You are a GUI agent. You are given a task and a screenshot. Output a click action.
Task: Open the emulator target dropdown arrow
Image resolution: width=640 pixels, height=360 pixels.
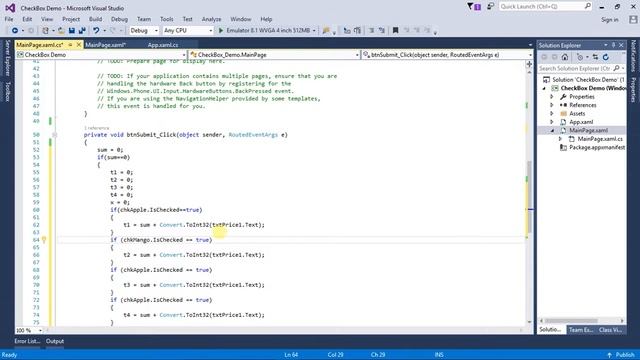point(314,31)
